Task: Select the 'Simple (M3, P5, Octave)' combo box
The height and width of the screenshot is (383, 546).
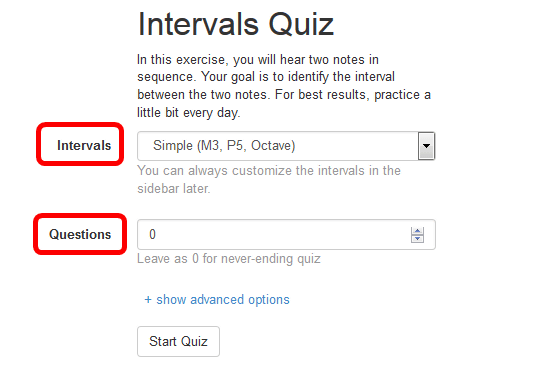Action: coord(286,146)
